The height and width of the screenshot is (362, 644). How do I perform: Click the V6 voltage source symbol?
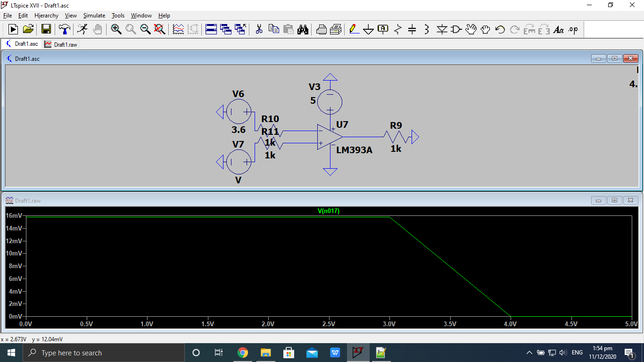tap(239, 112)
